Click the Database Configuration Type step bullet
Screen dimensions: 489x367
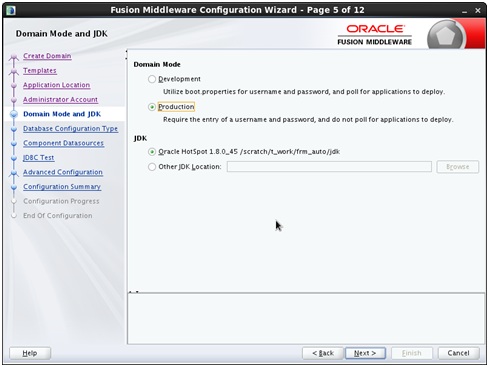click(14, 129)
